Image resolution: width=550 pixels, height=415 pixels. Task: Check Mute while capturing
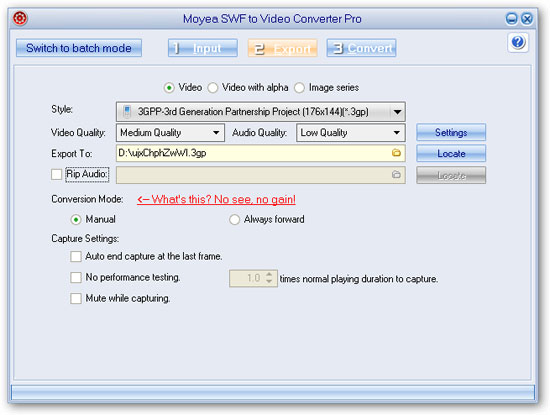pyautogui.click(x=76, y=299)
